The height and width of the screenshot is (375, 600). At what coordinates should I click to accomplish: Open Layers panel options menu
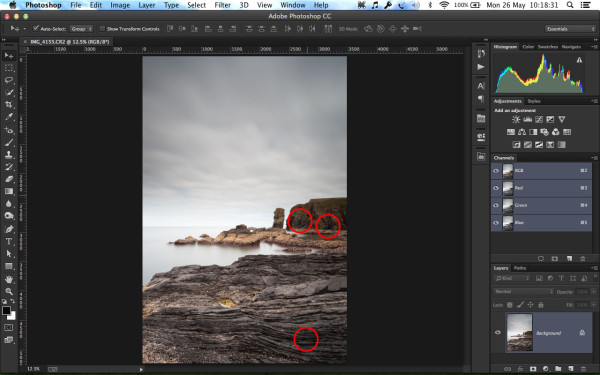pyautogui.click(x=594, y=268)
